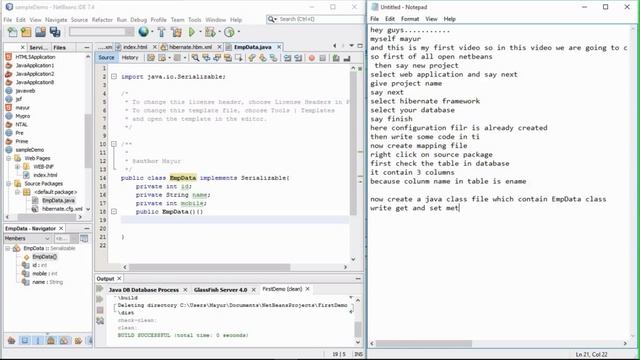Click the Stop icon in Output sidebar
The height and width of the screenshot is (360, 640).
click(100, 310)
